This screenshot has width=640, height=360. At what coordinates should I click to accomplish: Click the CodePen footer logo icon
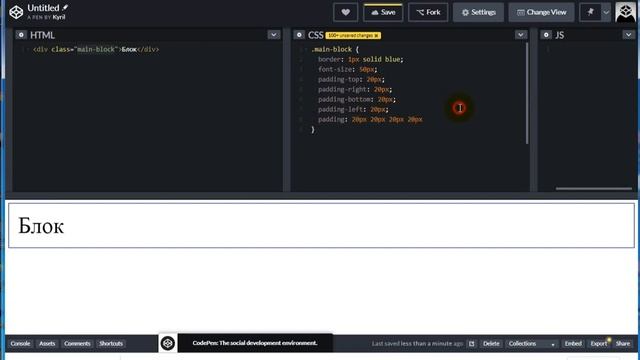pyautogui.click(x=167, y=343)
